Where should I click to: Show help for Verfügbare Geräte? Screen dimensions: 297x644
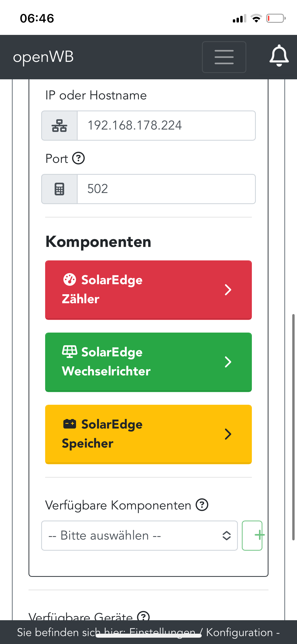[x=143, y=617]
